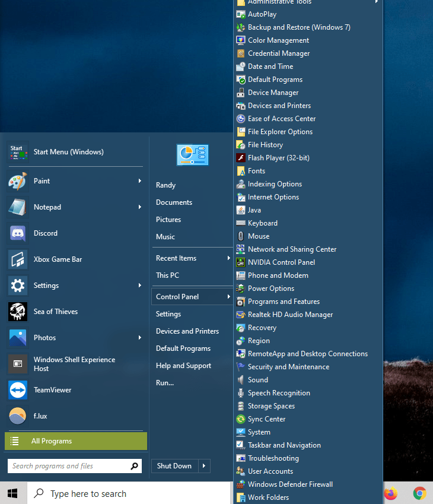
Task: Expand the Control Panel submenu arrow
Action: 228,297
